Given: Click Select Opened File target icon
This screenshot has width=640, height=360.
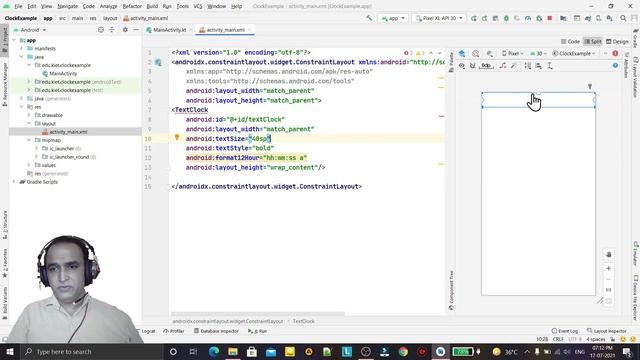Looking at the screenshot, I should (x=101, y=30).
